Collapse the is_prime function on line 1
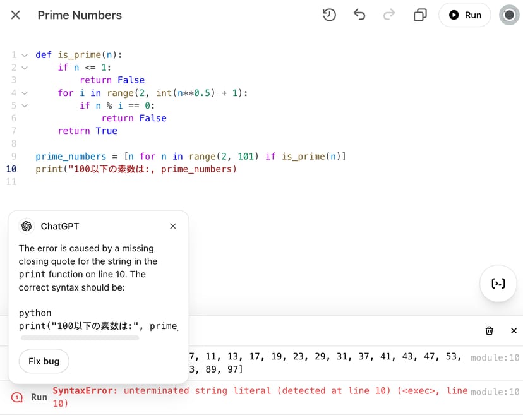The image size is (523, 420). (x=25, y=55)
